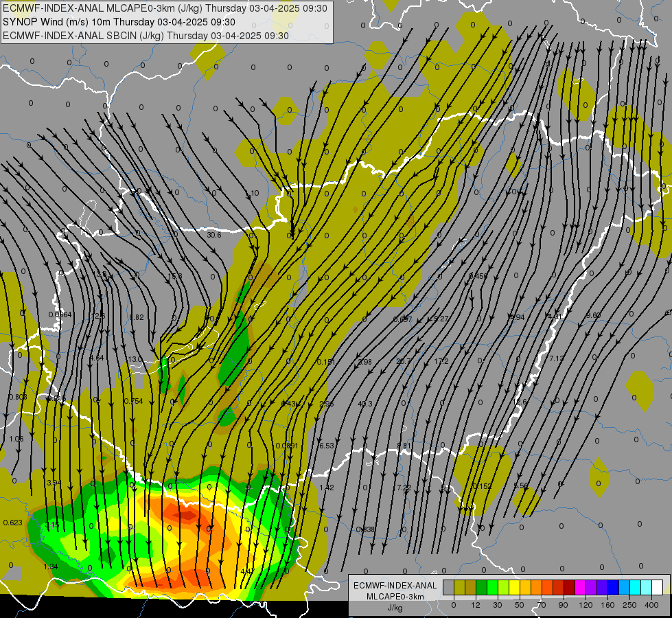Click the legend tick label 50
This screenshot has width=672, height=618.
pos(519,605)
